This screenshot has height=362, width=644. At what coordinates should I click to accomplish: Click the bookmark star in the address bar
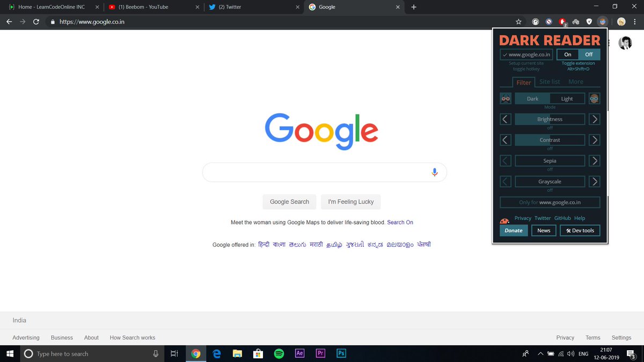coord(518,21)
